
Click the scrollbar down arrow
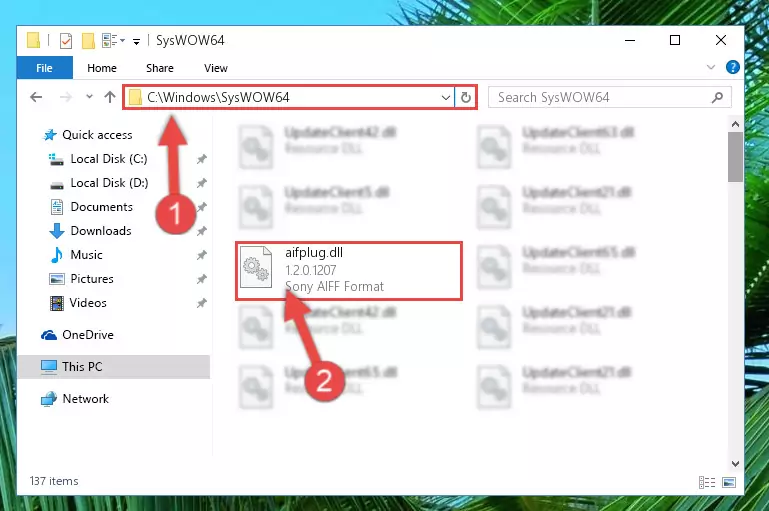click(735, 463)
